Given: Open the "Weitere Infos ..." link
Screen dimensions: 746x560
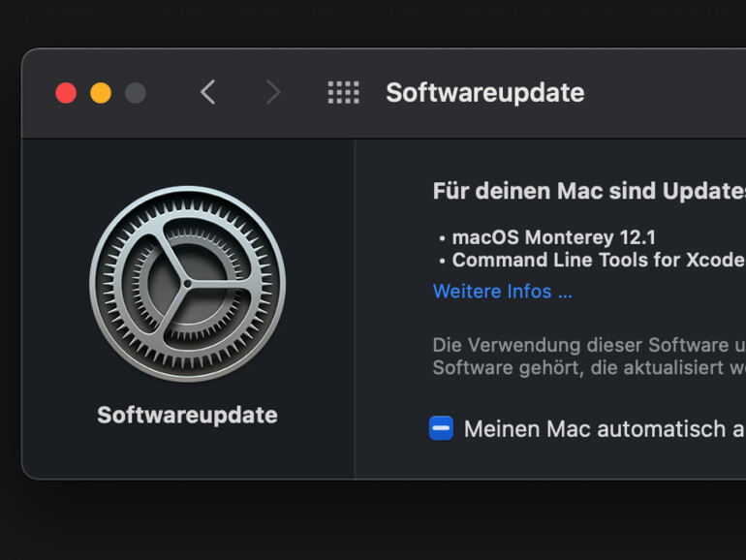Looking at the screenshot, I should 502,292.
